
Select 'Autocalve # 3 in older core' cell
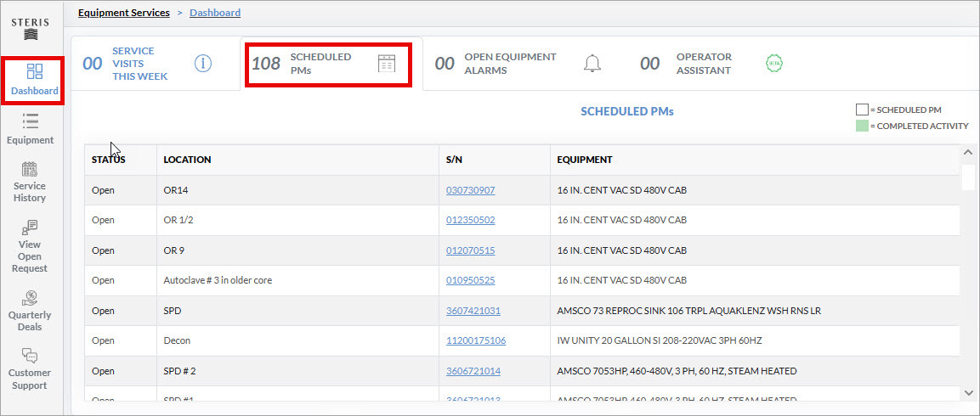click(297, 280)
